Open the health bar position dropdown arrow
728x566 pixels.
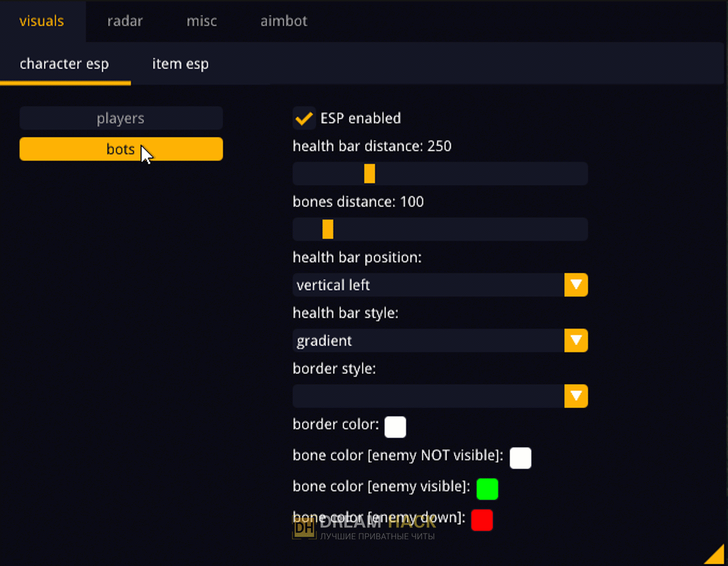(x=576, y=285)
